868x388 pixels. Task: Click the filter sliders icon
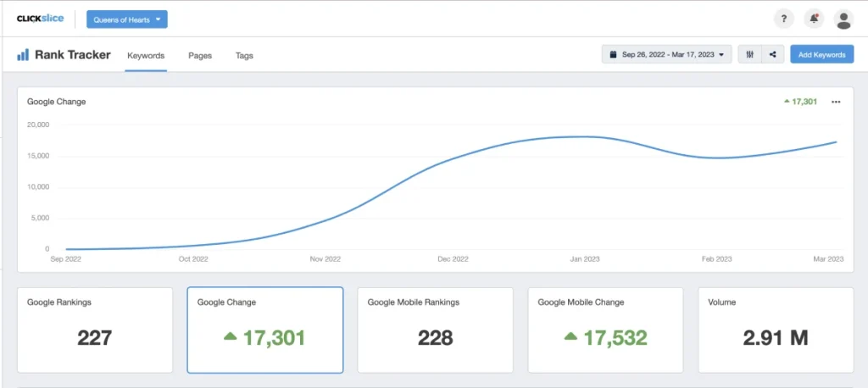749,55
